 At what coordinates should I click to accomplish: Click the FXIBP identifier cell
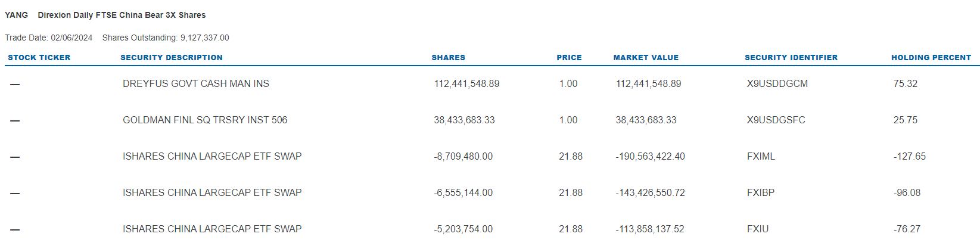pos(760,193)
